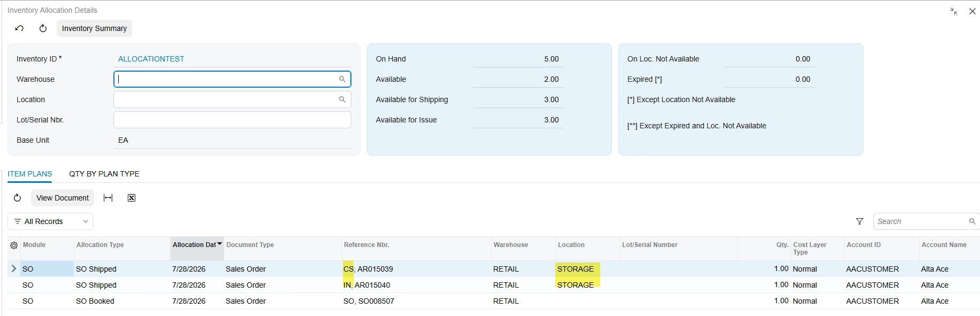Click the undo icon in top toolbar
This screenshot has height=316, width=980.
point(19,28)
